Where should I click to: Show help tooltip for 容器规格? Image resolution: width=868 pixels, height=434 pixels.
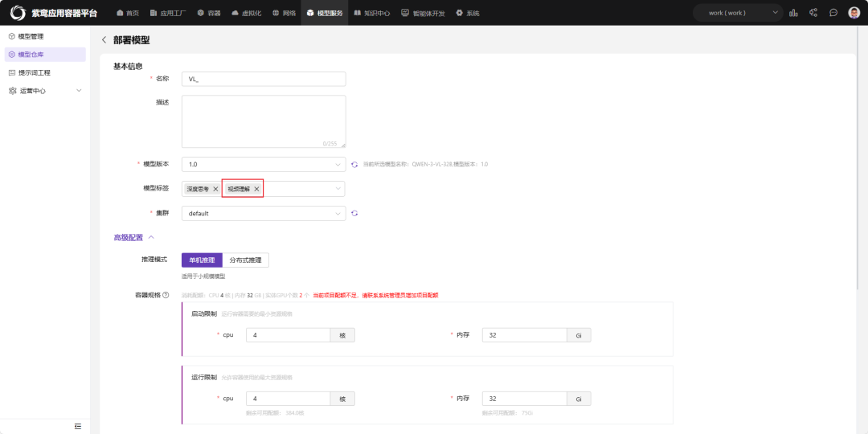pos(166,295)
